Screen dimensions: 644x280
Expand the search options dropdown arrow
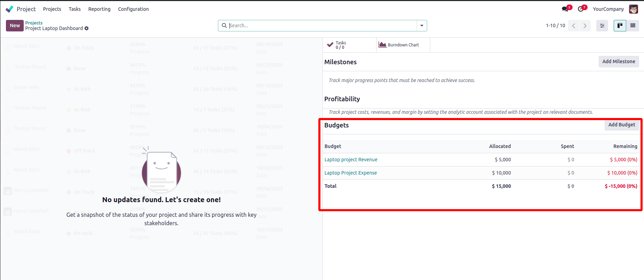[x=422, y=25]
